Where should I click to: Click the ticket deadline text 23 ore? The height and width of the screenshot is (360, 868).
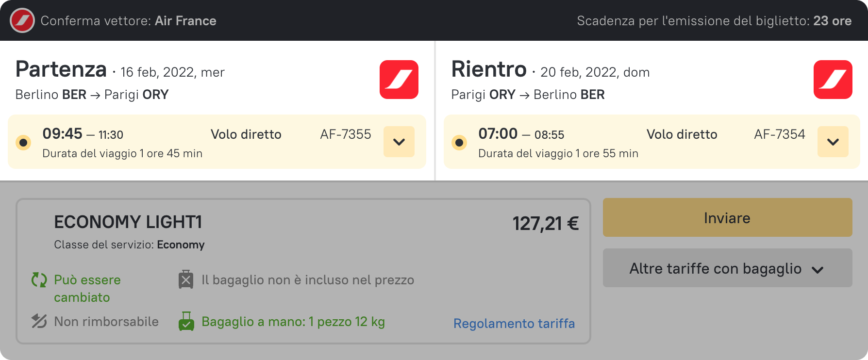832,21
